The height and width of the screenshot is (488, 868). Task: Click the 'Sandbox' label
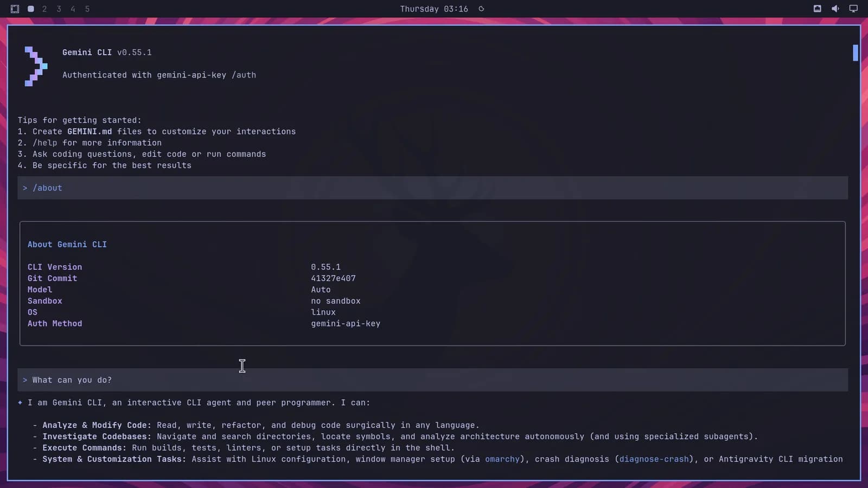[45, 301]
